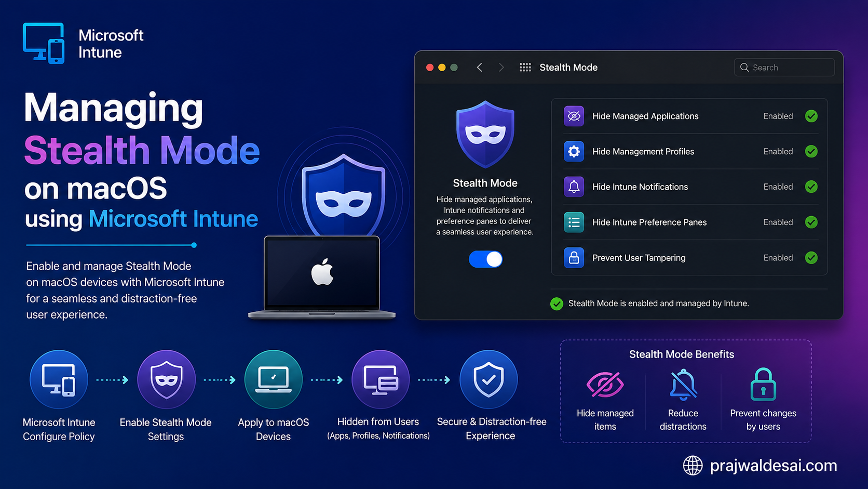Click the Prevent User Tampering green checkmark
868x489 pixels.
coord(811,258)
